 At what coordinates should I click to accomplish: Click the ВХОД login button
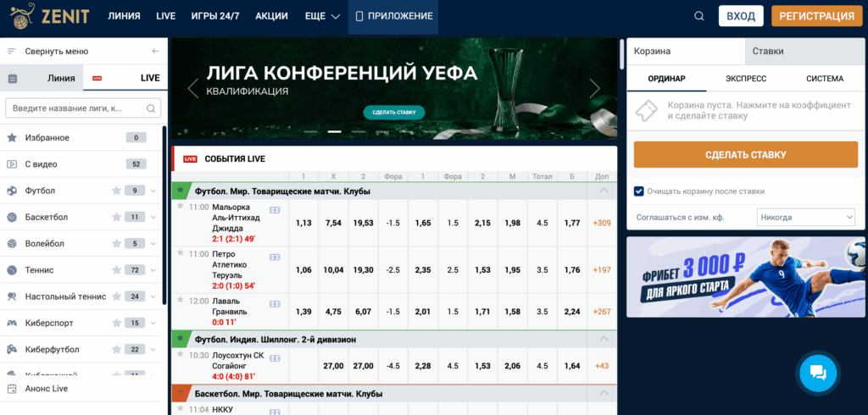(741, 16)
